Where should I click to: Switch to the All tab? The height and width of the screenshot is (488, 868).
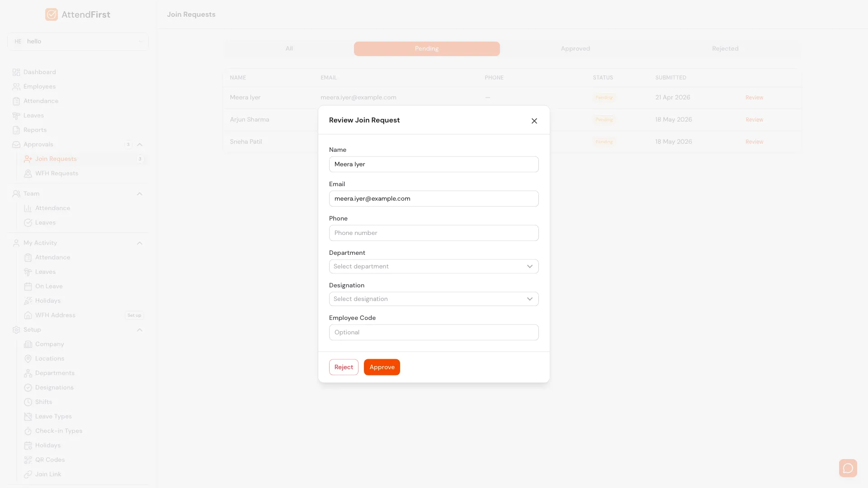(x=289, y=49)
